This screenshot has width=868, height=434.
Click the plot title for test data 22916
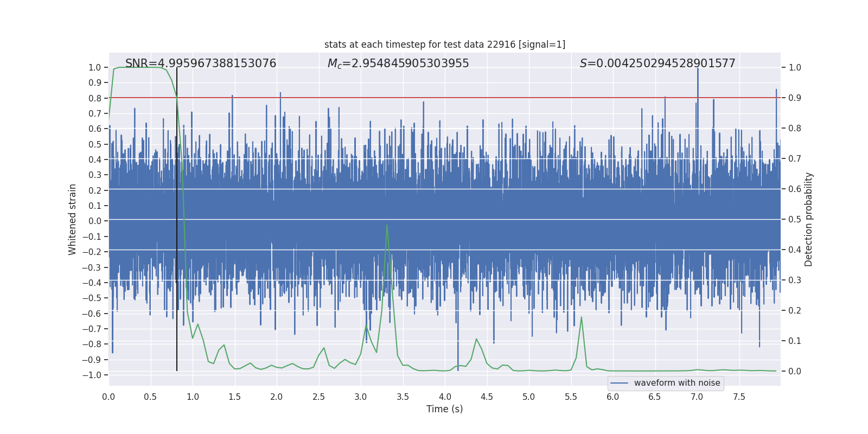tap(444, 44)
